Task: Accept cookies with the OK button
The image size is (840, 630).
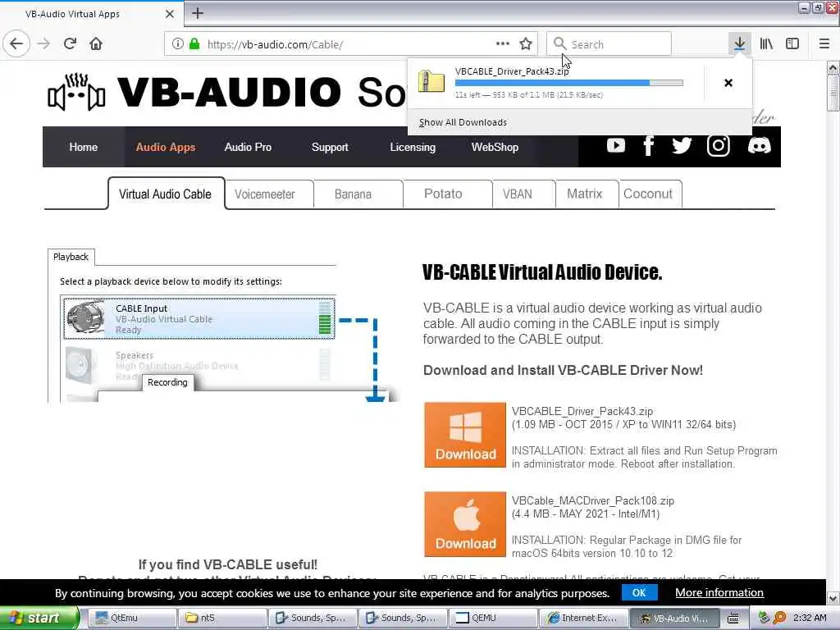Action: [x=639, y=592]
